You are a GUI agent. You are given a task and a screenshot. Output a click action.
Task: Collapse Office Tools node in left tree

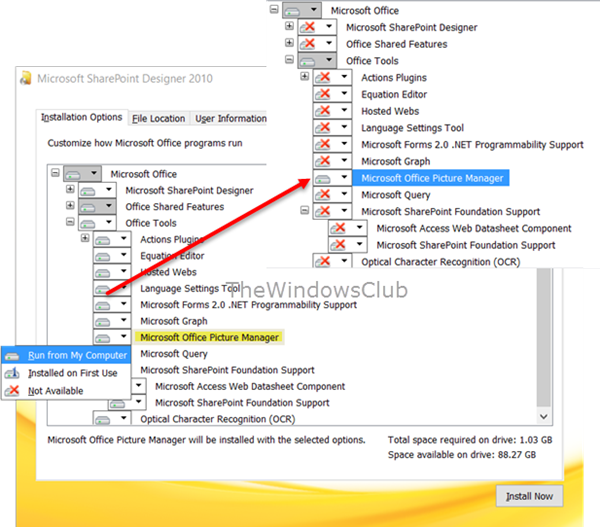coord(70,222)
